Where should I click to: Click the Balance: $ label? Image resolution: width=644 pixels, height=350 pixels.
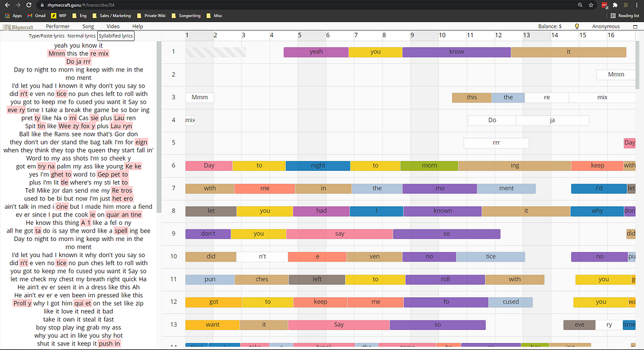[549, 26]
